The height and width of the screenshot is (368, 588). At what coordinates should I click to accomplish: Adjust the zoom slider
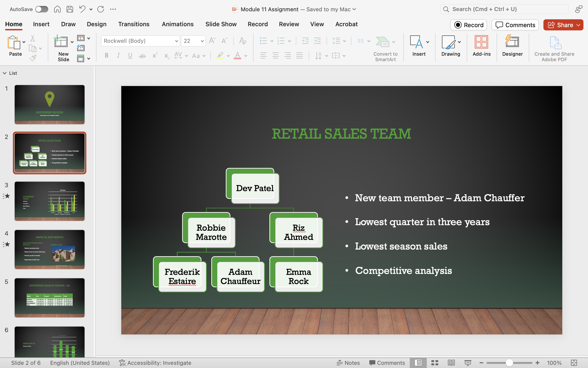(x=509, y=363)
